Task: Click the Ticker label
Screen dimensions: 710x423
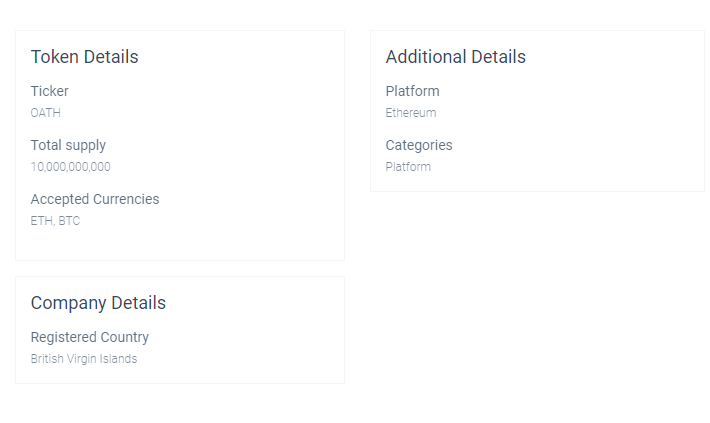Action: tap(49, 91)
